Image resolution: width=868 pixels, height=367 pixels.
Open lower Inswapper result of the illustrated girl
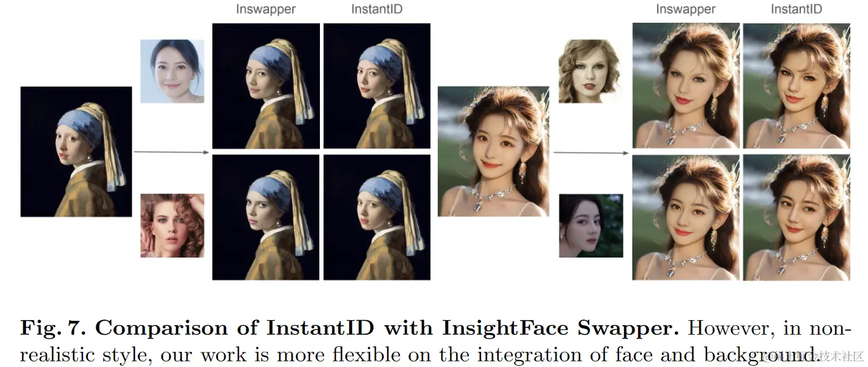click(686, 217)
